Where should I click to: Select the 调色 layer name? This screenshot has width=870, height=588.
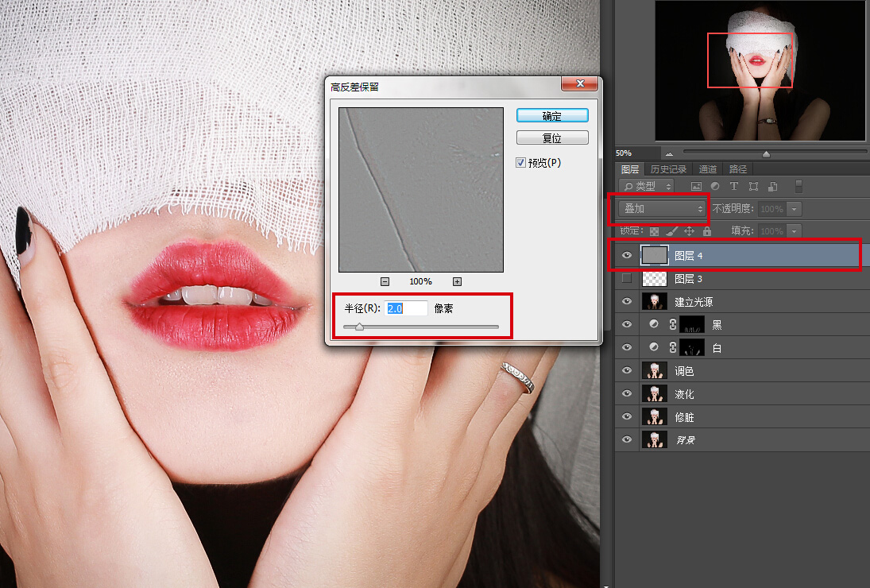click(x=684, y=370)
